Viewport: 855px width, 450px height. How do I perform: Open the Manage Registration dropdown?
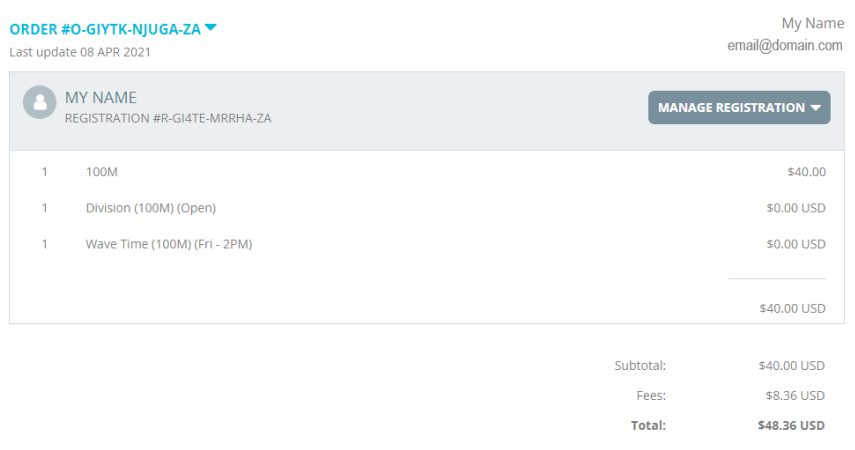[x=739, y=107]
